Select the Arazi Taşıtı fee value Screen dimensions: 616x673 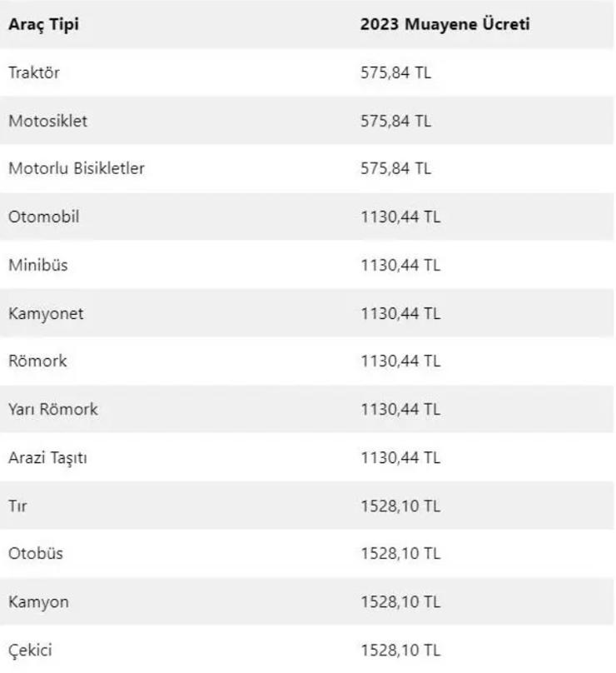coord(400,457)
